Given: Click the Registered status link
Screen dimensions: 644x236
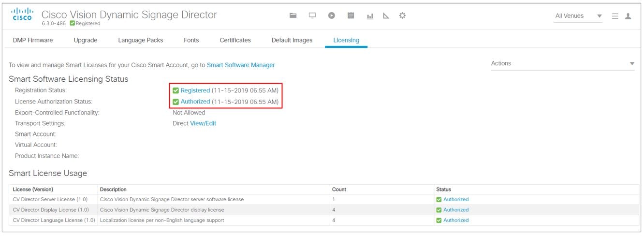Looking at the screenshot, I should click(x=195, y=90).
